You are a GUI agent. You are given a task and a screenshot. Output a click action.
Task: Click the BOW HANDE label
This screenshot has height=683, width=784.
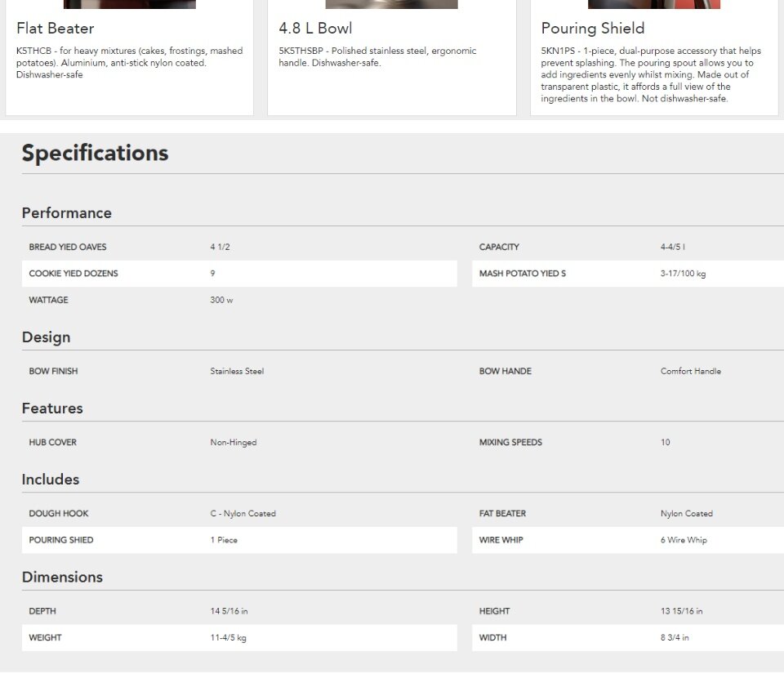tap(505, 371)
